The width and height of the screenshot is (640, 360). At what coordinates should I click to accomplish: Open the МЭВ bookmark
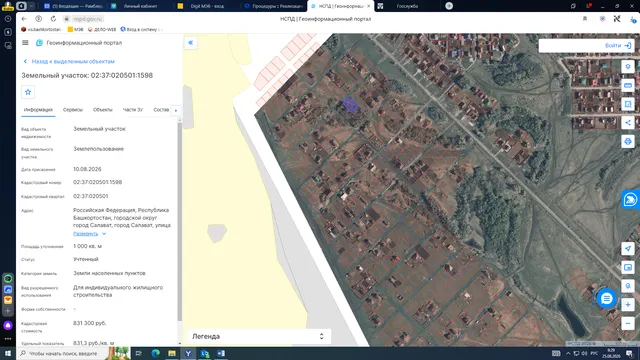76,29
